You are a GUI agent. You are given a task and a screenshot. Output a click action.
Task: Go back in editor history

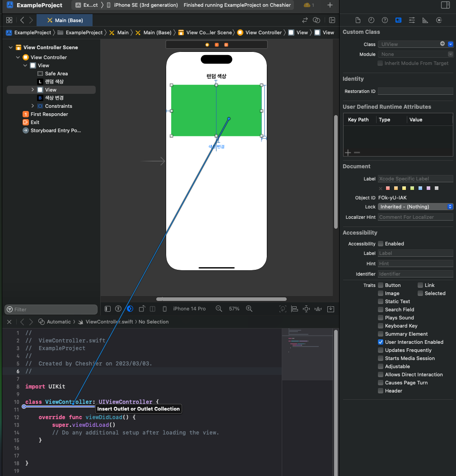click(22, 20)
